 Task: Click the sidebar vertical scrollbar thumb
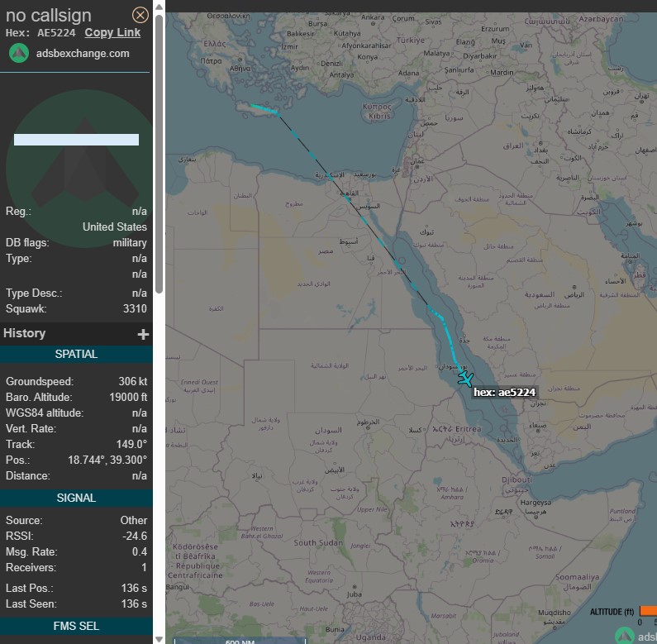(159, 154)
